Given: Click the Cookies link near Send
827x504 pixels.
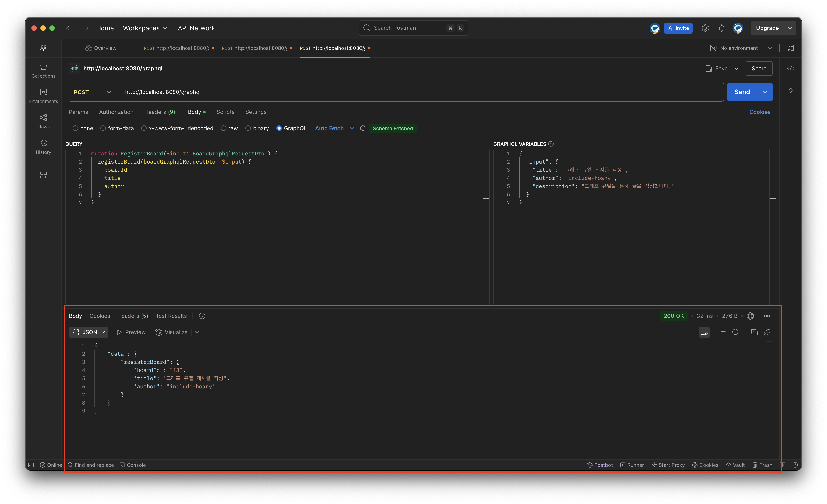Looking at the screenshot, I should pyautogui.click(x=760, y=112).
